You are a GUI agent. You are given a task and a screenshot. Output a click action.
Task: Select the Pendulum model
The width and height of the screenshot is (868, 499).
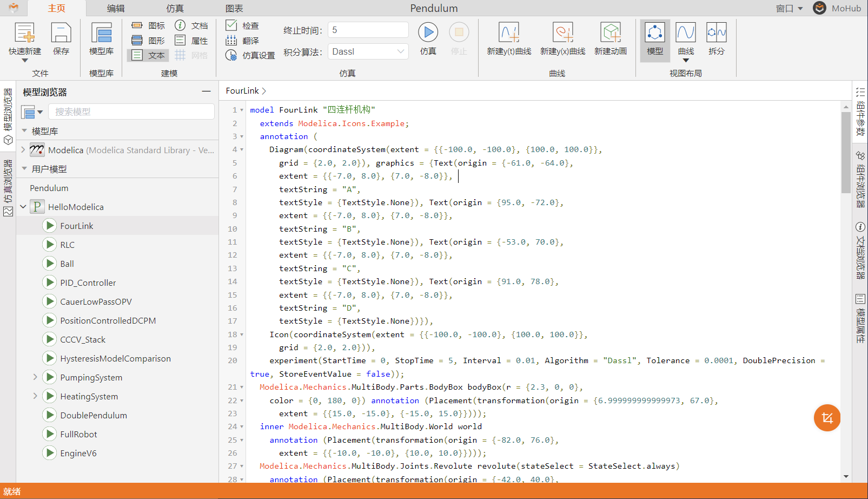[x=49, y=188]
